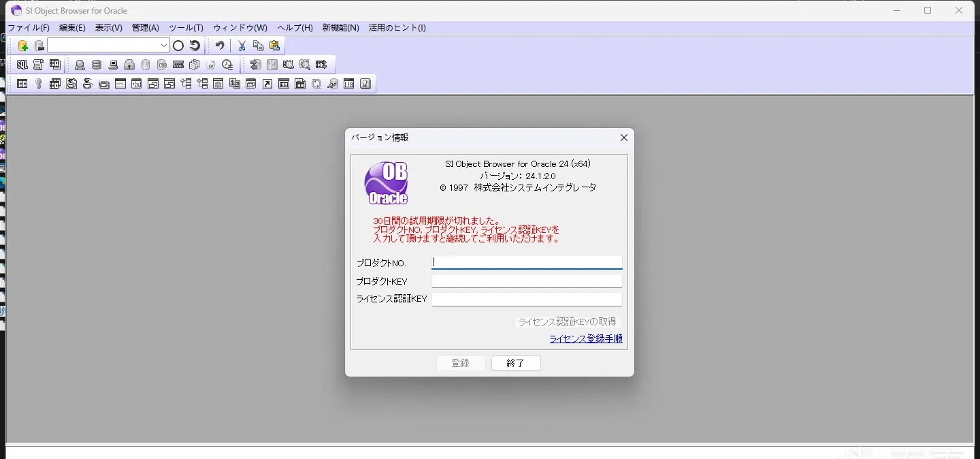
Task: Click the clipboard paste icon
Action: 274,46
